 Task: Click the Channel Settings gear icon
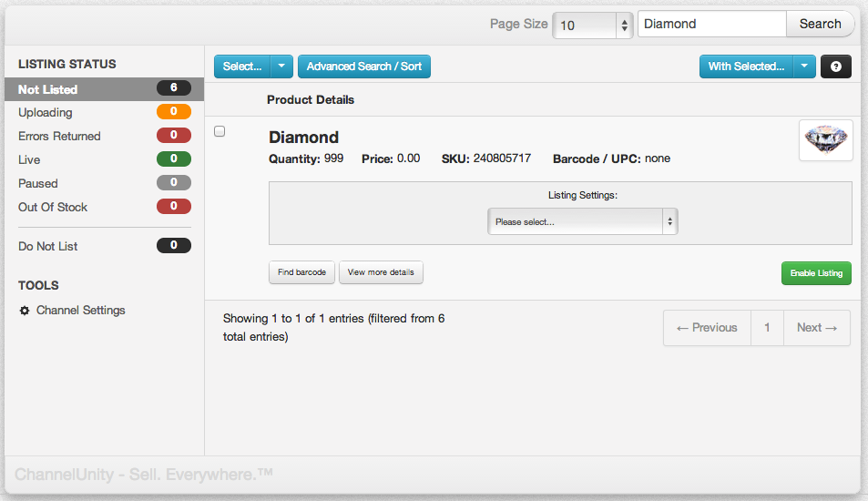click(x=25, y=311)
